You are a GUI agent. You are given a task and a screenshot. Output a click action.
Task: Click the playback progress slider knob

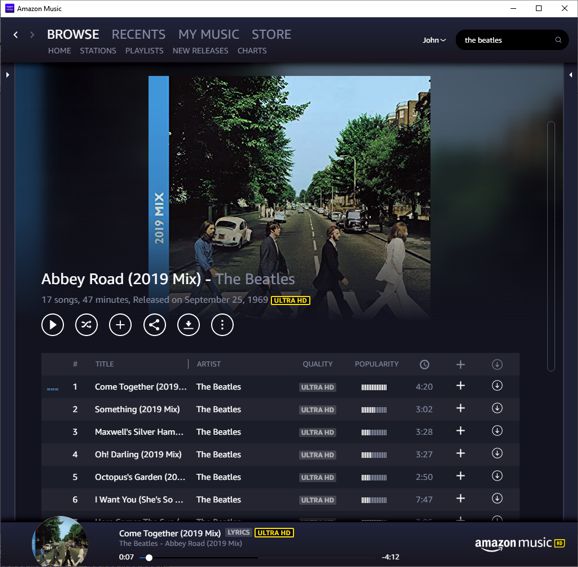point(149,558)
